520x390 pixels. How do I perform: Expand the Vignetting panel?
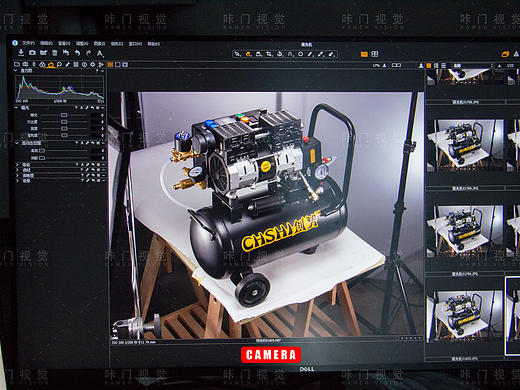(x=17, y=181)
